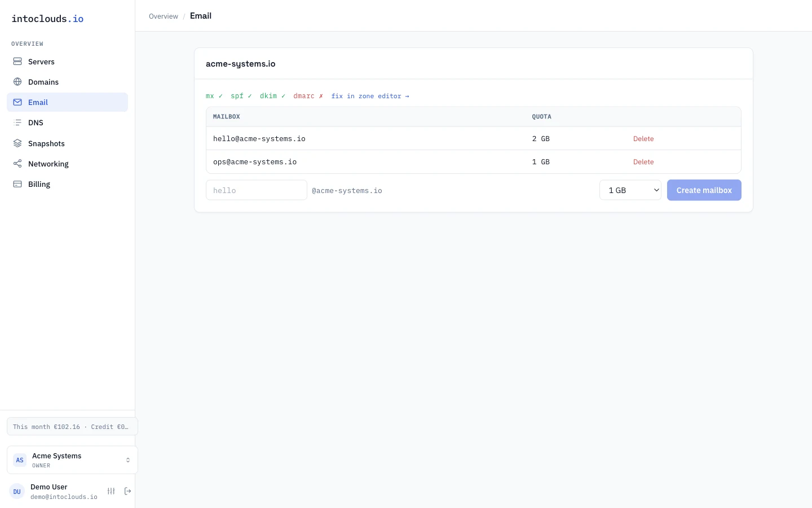Select the ops@acme-systems.io mailbox cell
Image resolution: width=812 pixels, height=508 pixels.
point(255,162)
